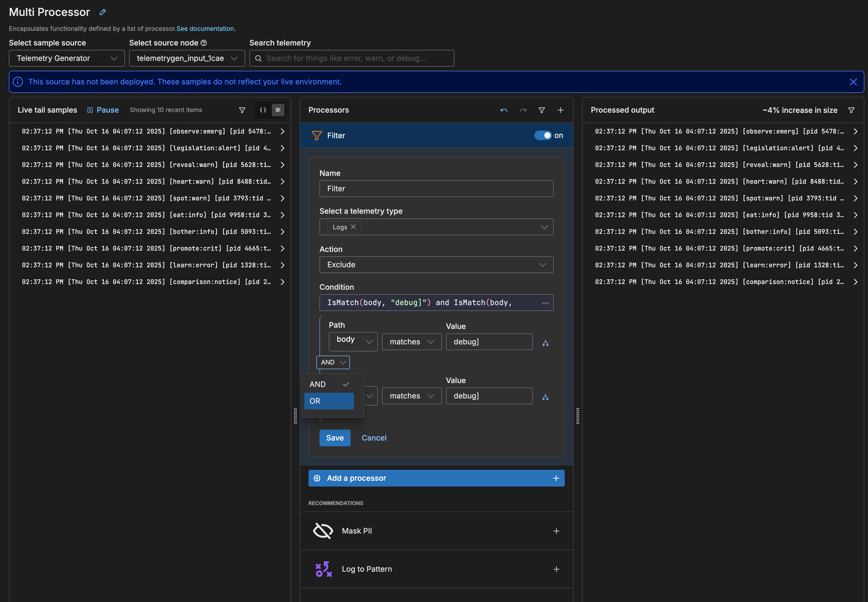
Task: Click the undo arrow in Processors panel
Action: pos(504,110)
